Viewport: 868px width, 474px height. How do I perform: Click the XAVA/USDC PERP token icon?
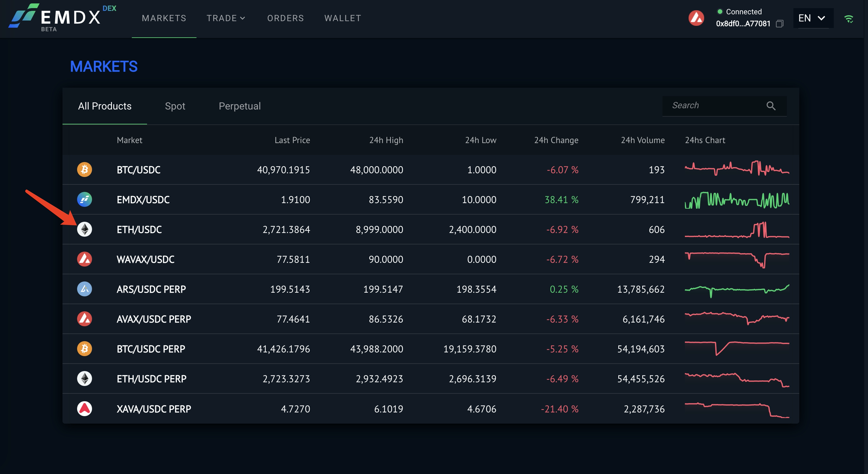[84, 409]
